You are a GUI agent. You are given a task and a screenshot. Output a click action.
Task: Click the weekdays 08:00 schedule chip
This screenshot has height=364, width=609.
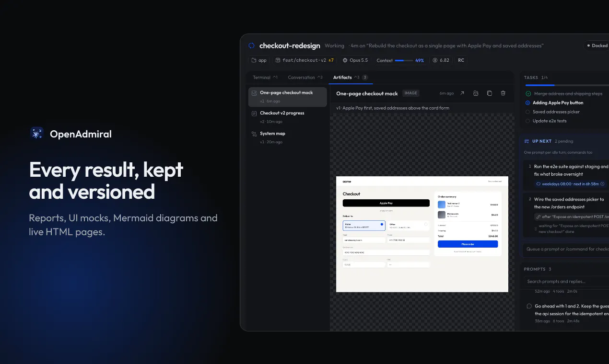coord(570,184)
